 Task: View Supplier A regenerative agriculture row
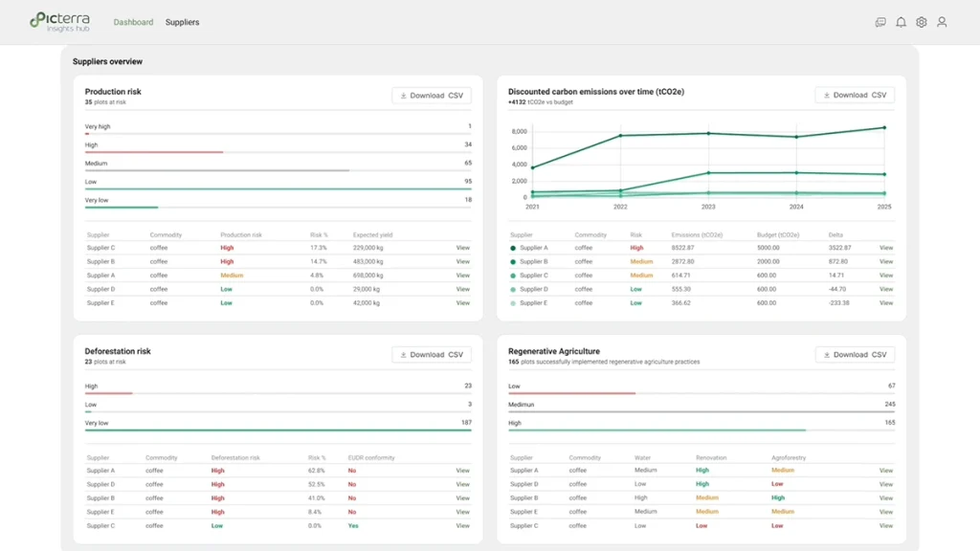pyautogui.click(x=885, y=471)
